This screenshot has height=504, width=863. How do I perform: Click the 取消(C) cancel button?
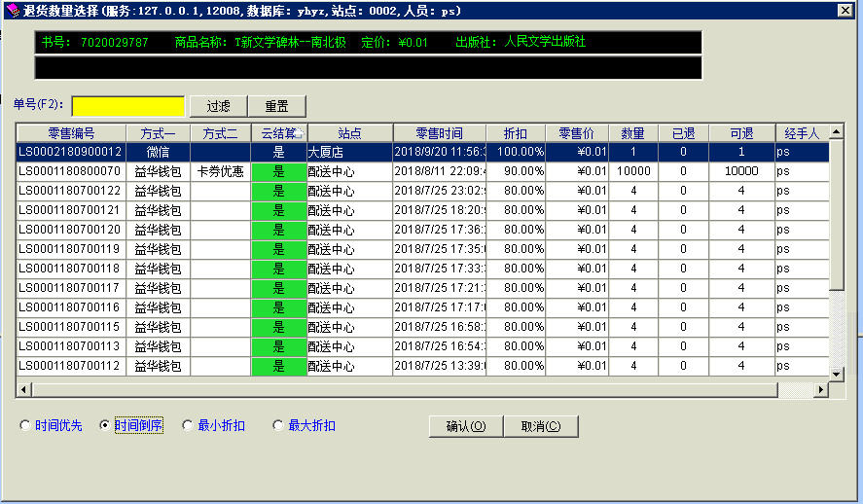click(540, 426)
